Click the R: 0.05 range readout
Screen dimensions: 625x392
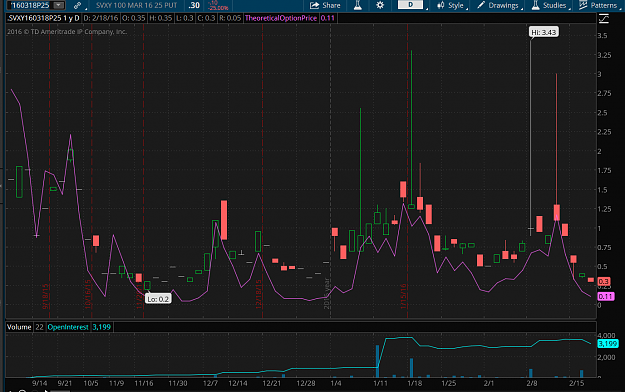pyautogui.click(x=230, y=18)
